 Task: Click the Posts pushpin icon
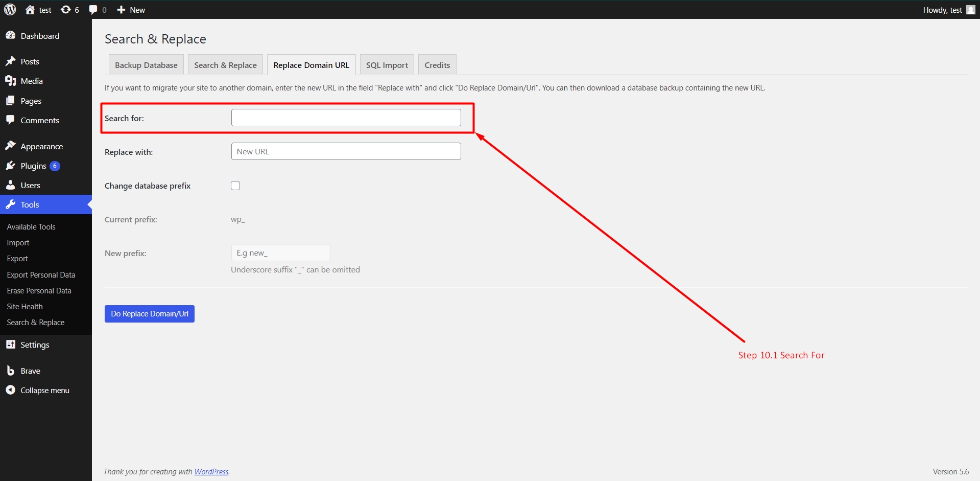pos(10,61)
